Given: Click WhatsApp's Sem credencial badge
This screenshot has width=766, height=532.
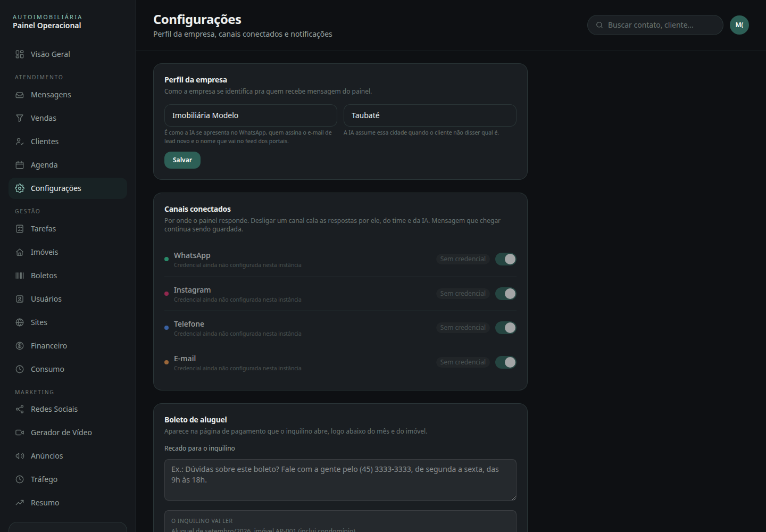Looking at the screenshot, I should click(463, 259).
